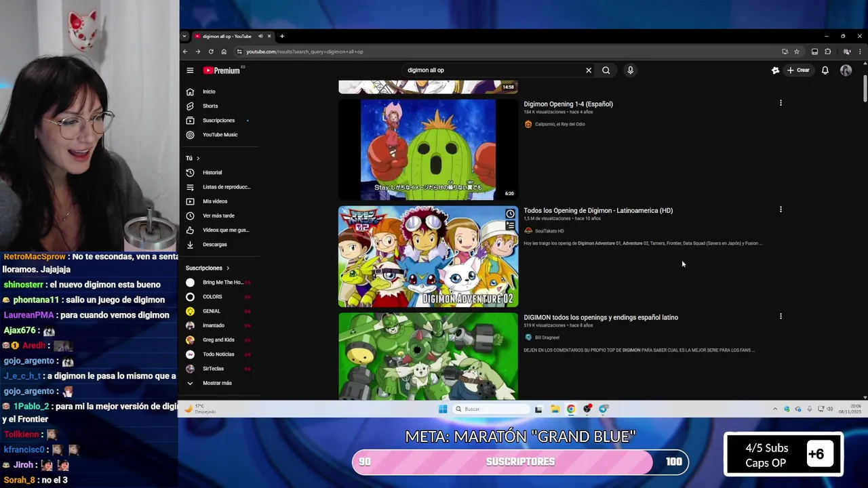Click the Crear button
Viewport: 868px width, 488px height.
pyautogui.click(x=798, y=70)
